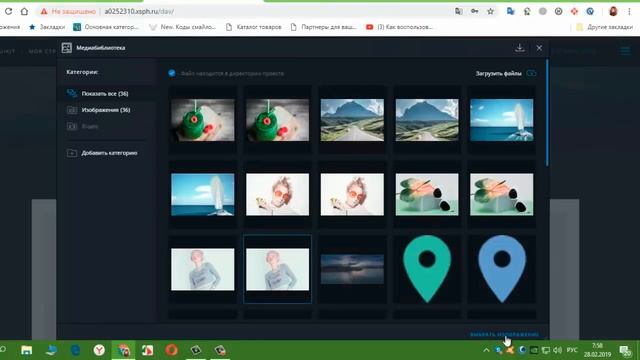Click the Медиабиблиотека logo icon

67,48
